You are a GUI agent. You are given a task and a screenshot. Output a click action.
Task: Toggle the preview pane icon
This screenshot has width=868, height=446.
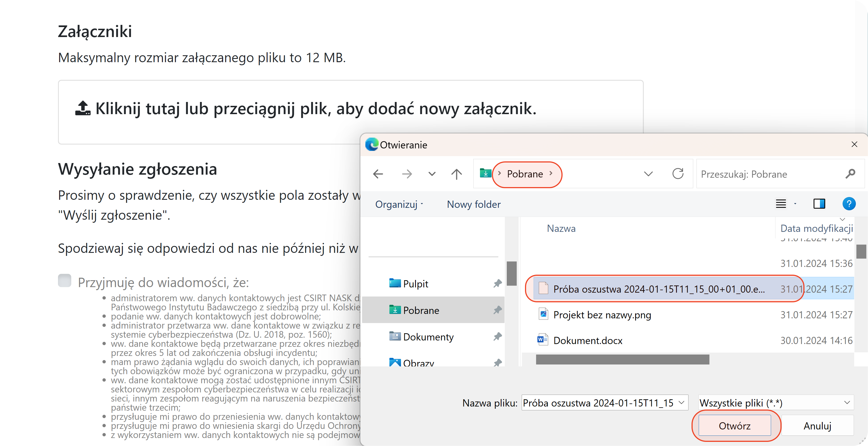pos(819,204)
